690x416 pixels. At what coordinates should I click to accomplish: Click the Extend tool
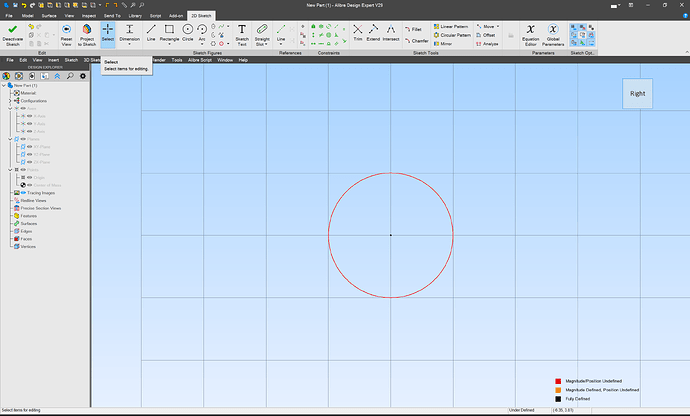coord(373,33)
